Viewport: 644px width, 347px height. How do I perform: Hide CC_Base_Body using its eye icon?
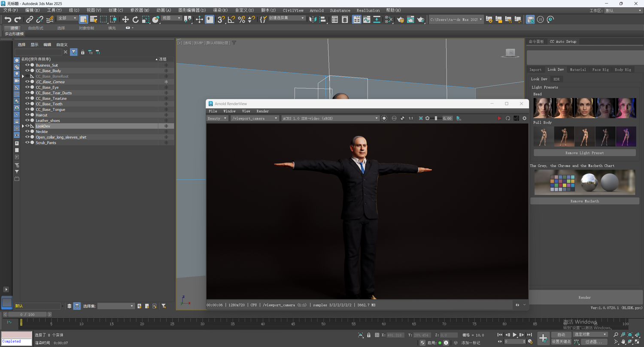click(27, 71)
